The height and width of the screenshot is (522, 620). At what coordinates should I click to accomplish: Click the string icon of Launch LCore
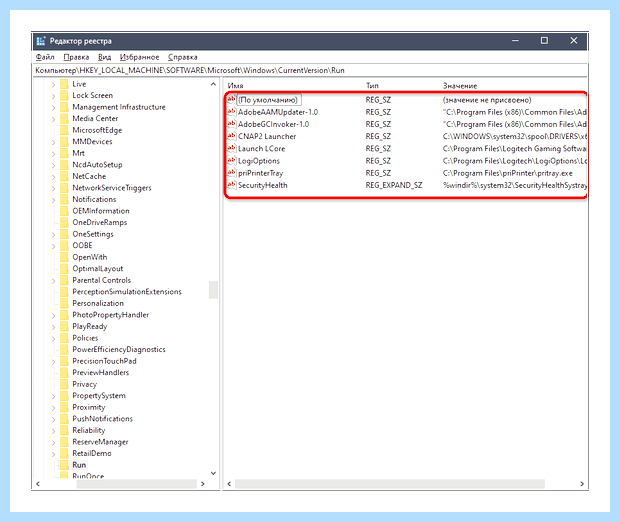tap(232, 148)
